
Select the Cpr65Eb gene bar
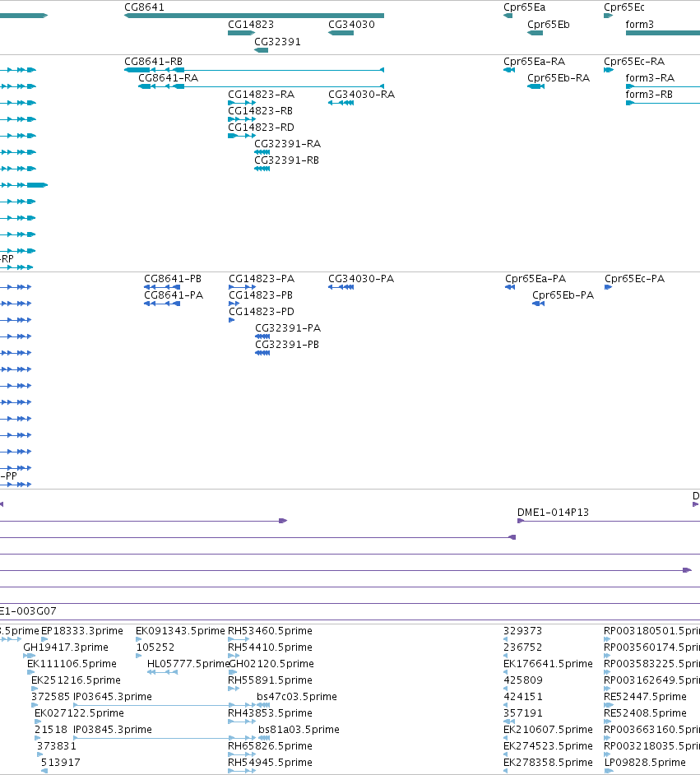535,33
